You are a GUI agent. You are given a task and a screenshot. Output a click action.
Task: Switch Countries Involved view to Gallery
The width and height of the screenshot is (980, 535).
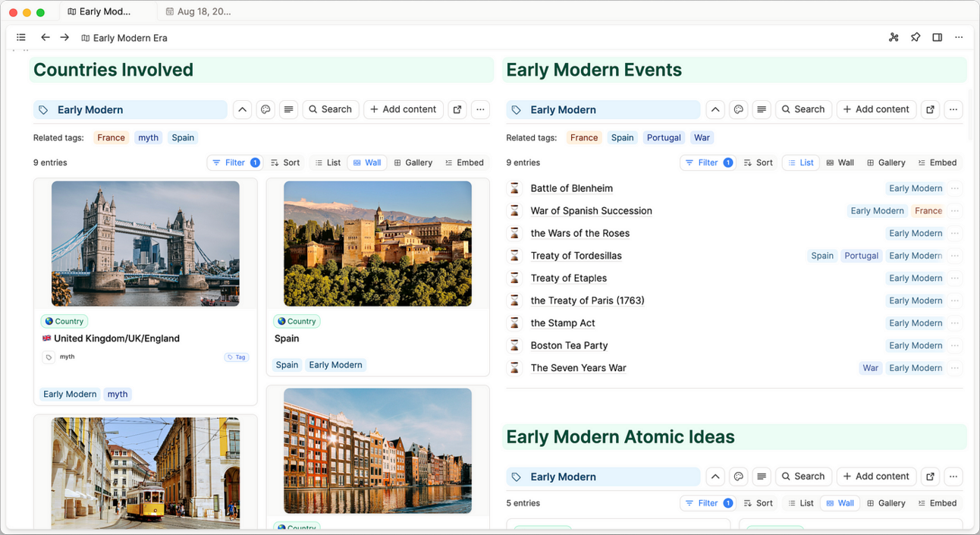tap(413, 162)
